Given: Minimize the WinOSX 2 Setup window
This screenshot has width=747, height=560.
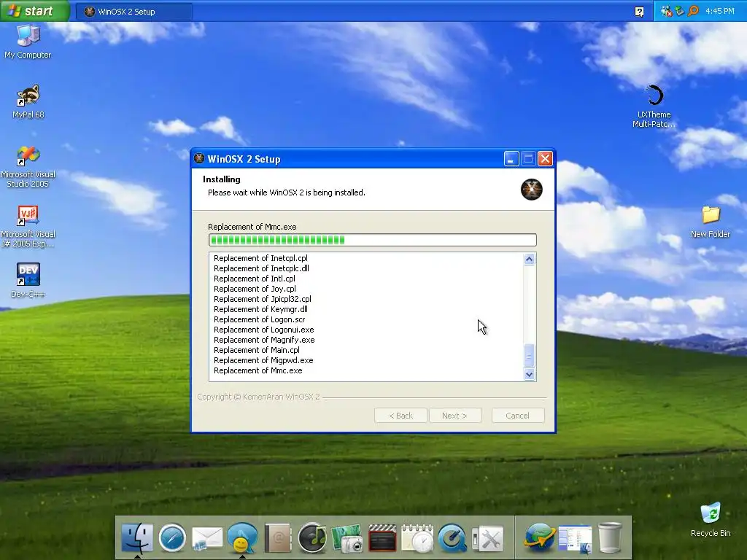Looking at the screenshot, I should [x=511, y=158].
